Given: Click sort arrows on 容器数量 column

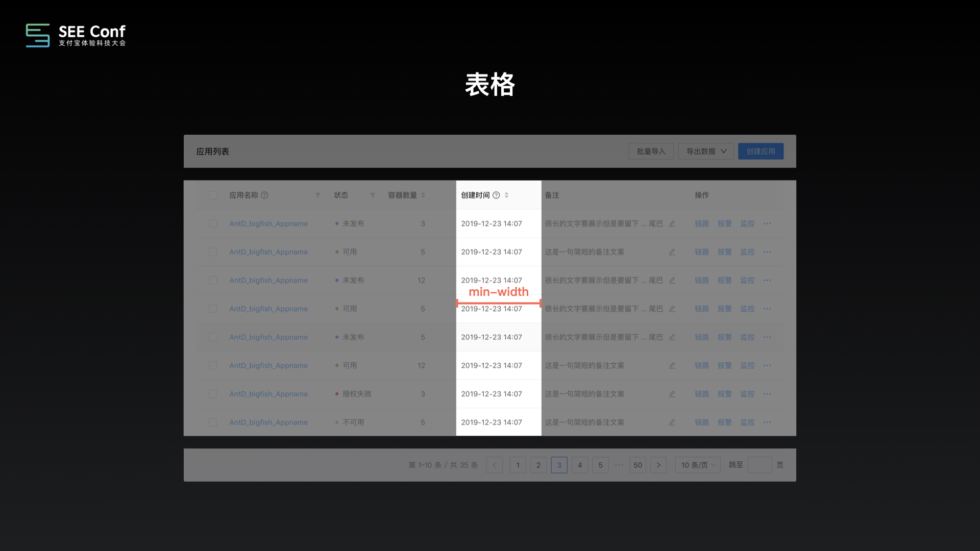Looking at the screenshot, I should [x=423, y=195].
